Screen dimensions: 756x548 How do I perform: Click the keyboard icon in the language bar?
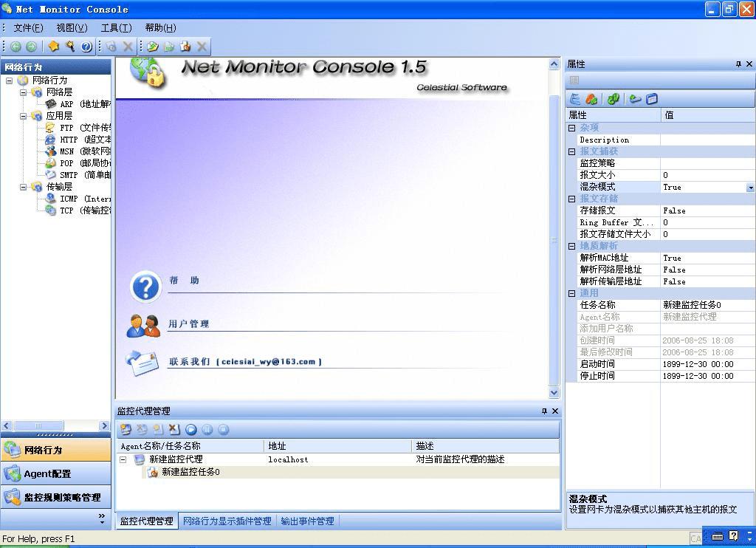(x=718, y=536)
